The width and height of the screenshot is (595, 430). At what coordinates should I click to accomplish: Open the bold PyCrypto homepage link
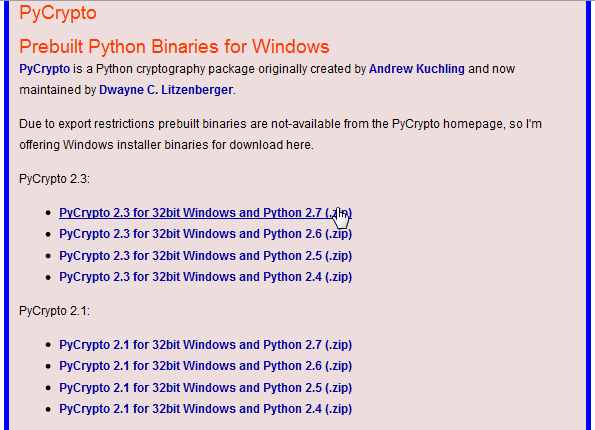tap(45, 69)
